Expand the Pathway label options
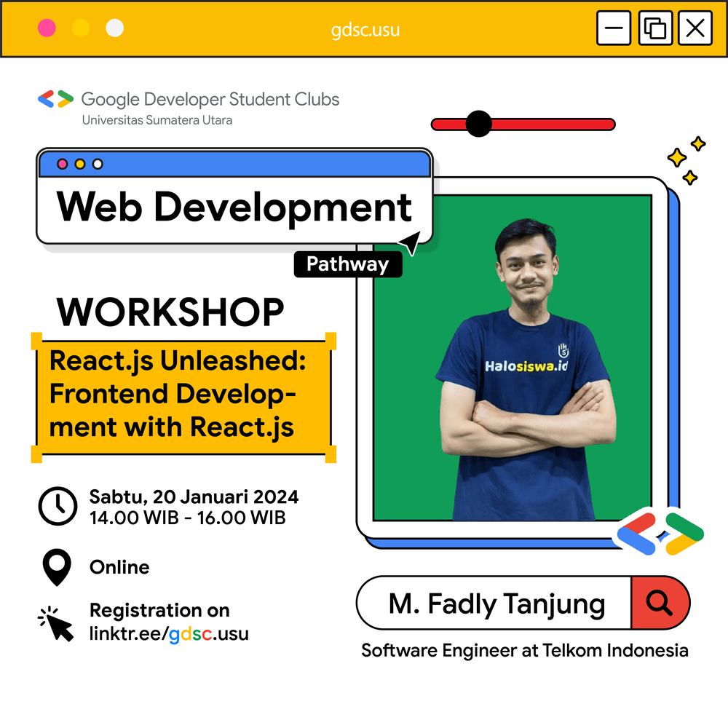 point(348,264)
